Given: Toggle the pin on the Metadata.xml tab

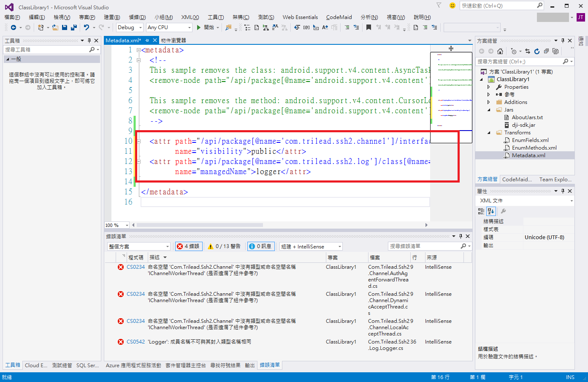Looking at the screenshot, I should (147, 41).
